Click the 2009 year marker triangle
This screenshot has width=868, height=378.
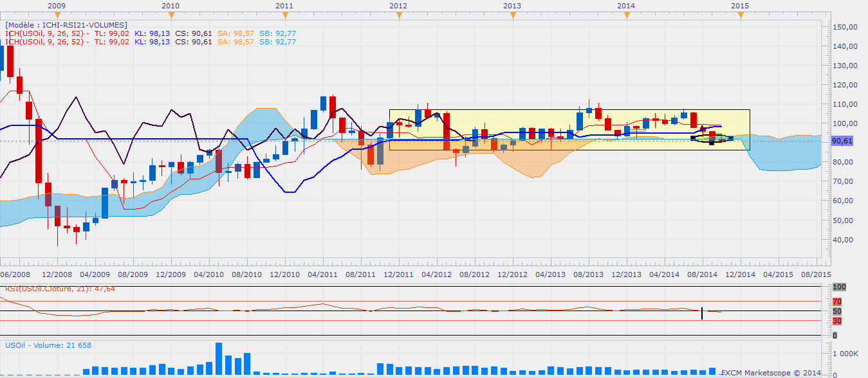[57, 15]
